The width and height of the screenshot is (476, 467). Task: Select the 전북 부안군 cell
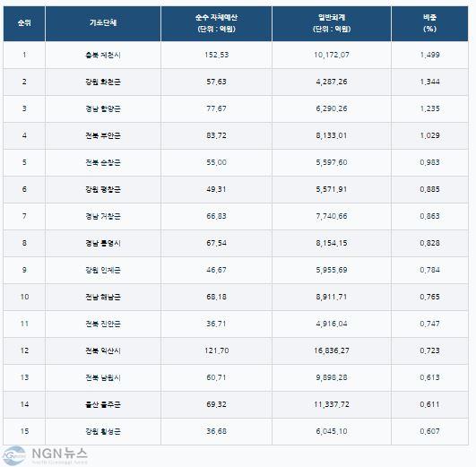coord(103,135)
